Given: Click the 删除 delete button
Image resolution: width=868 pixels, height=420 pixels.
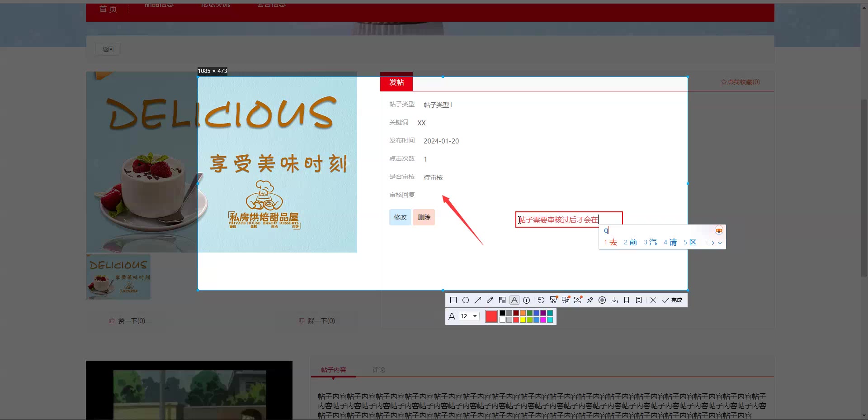Looking at the screenshot, I should [x=424, y=217].
